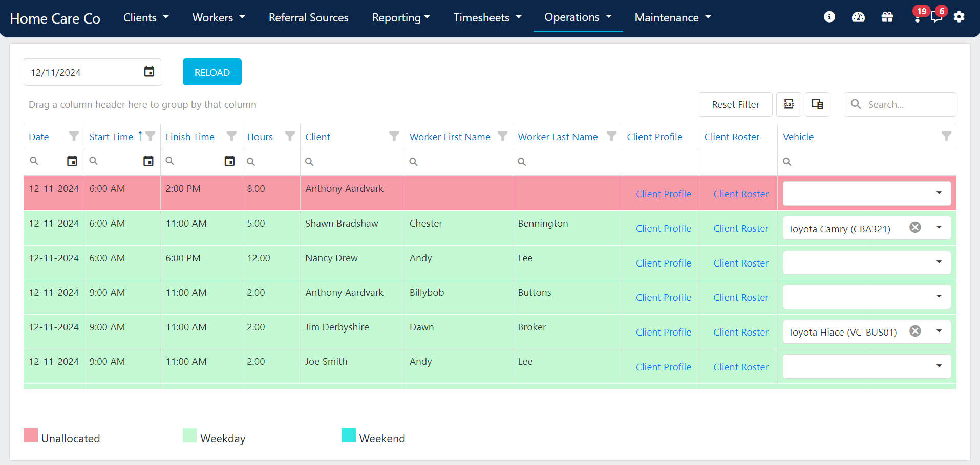This screenshot has height=465, width=980.
Task: Open the settings gear icon
Action: (959, 17)
